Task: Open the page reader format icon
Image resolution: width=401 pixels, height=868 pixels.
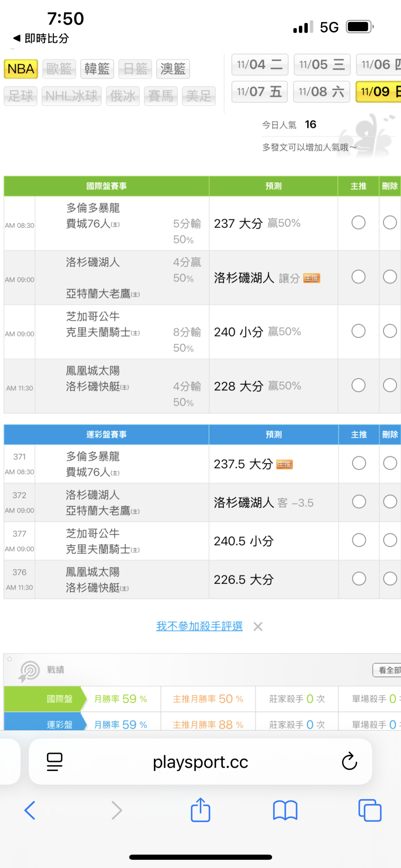Action: [x=55, y=762]
